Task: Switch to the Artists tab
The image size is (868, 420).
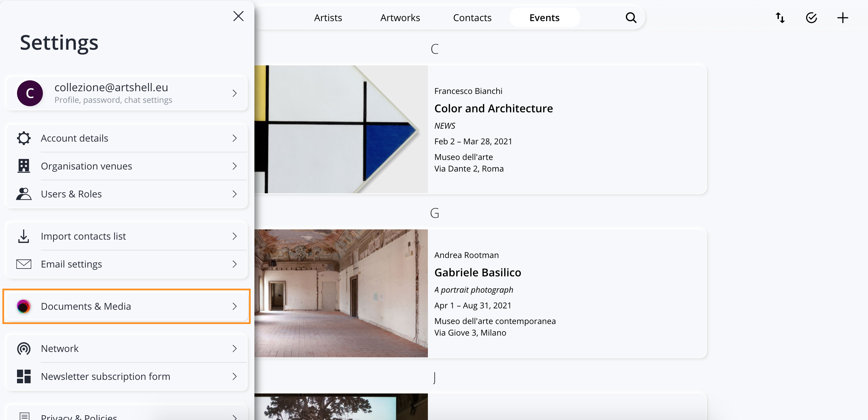Action: pos(328,18)
